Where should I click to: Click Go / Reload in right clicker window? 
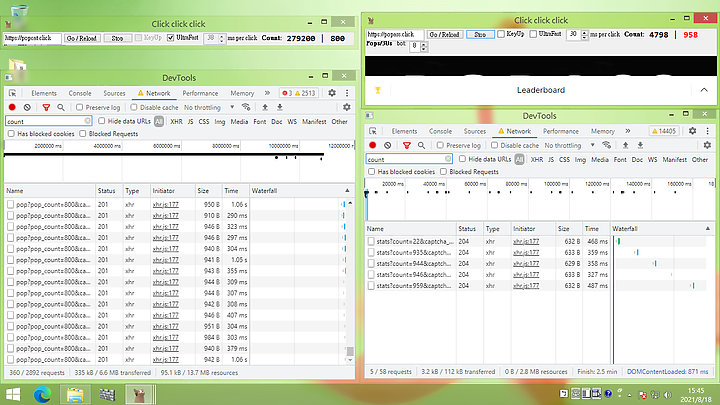click(x=444, y=34)
